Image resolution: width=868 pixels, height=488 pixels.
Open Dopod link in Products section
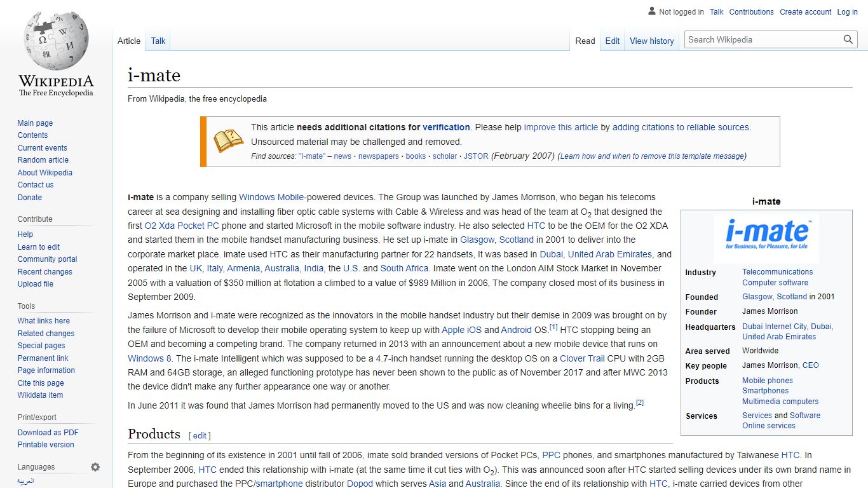pyautogui.click(x=360, y=484)
